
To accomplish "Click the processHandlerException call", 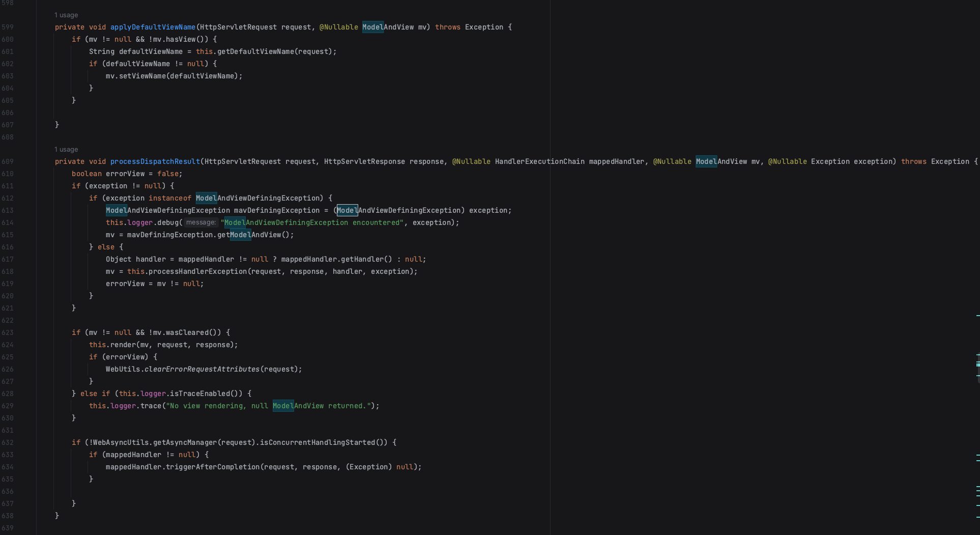I will (197, 271).
